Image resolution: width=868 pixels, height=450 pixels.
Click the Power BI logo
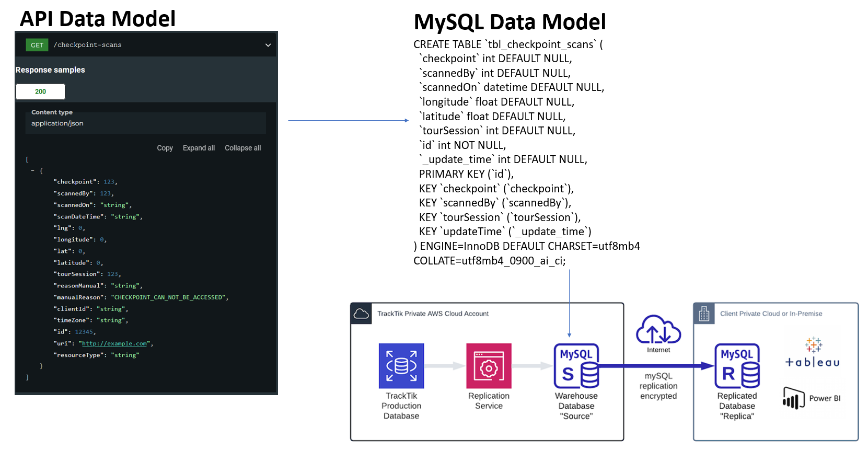click(x=812, y=398)
